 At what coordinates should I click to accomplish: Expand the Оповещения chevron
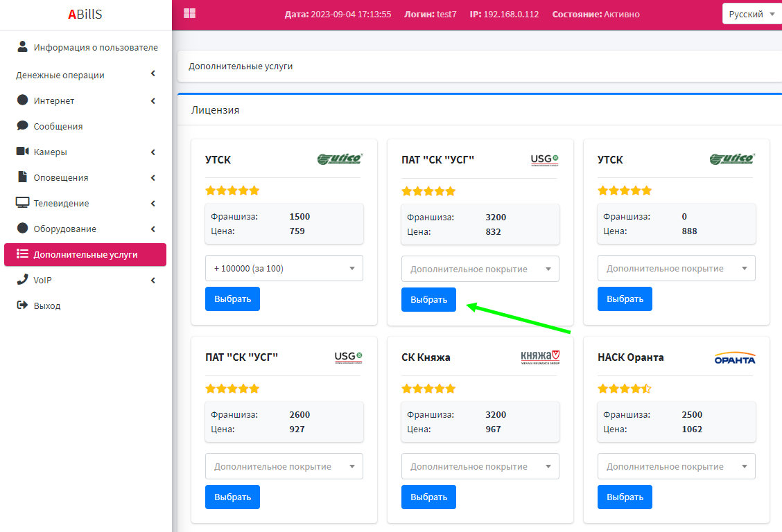pos(153,178)
